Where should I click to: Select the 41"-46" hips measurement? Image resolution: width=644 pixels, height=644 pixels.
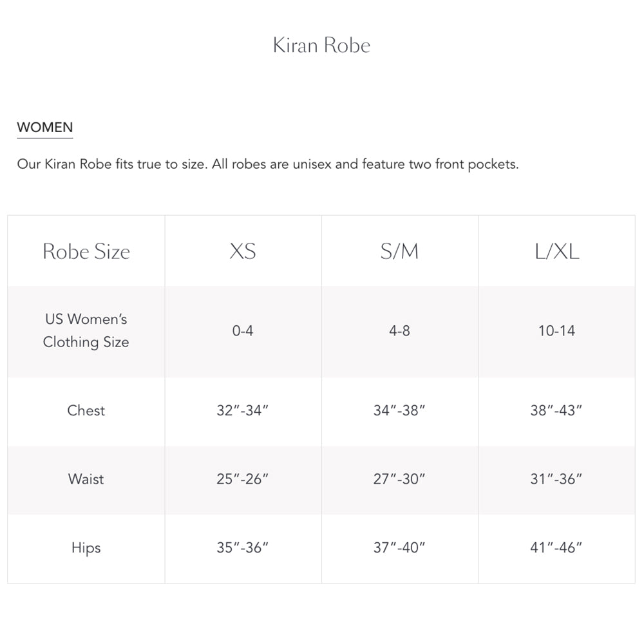[x=556, y=549]
